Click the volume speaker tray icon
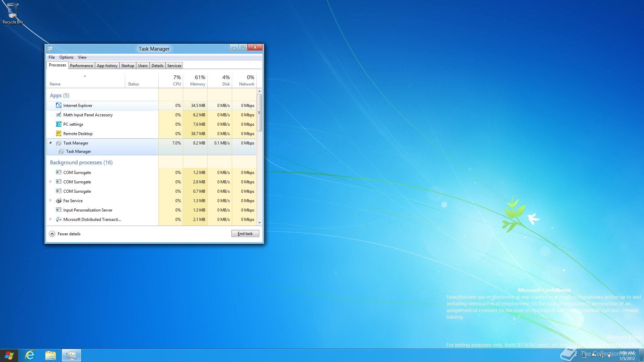Screen dimensions: 644x362 tap(610, 356)
